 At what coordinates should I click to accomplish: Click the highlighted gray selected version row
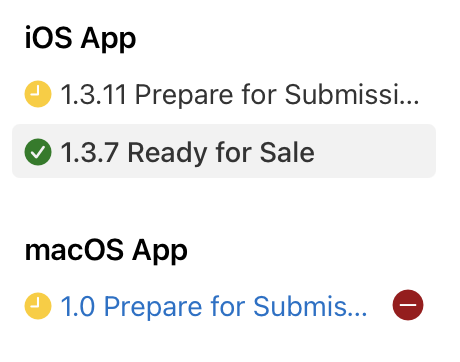tap(224, 151)
